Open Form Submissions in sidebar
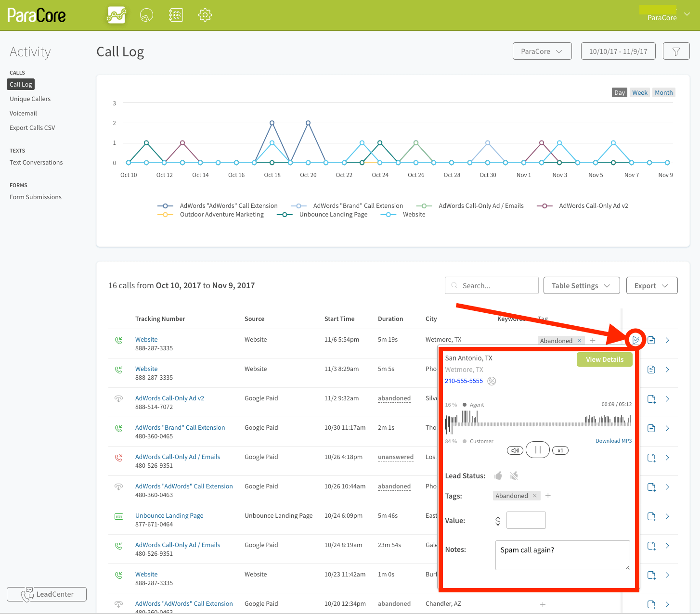 point(36,197)
